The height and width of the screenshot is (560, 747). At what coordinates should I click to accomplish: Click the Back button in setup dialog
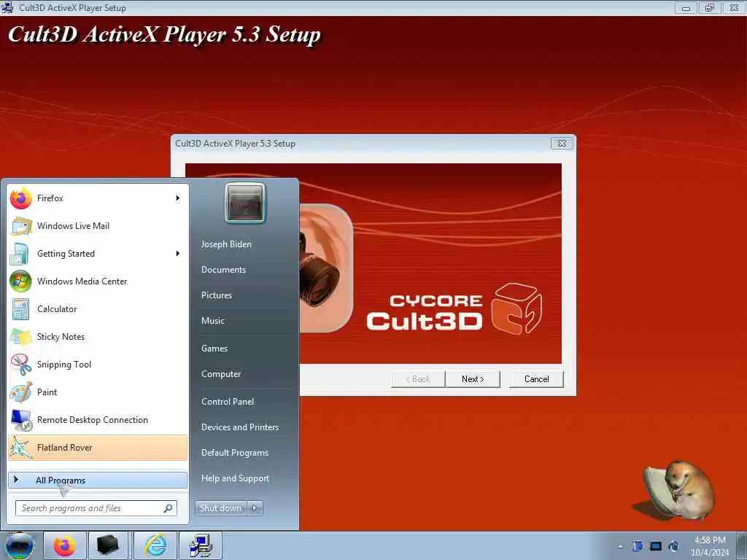418,379
